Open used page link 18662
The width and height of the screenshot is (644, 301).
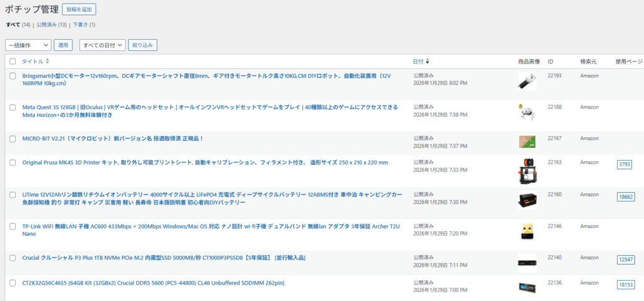(626, 196)
